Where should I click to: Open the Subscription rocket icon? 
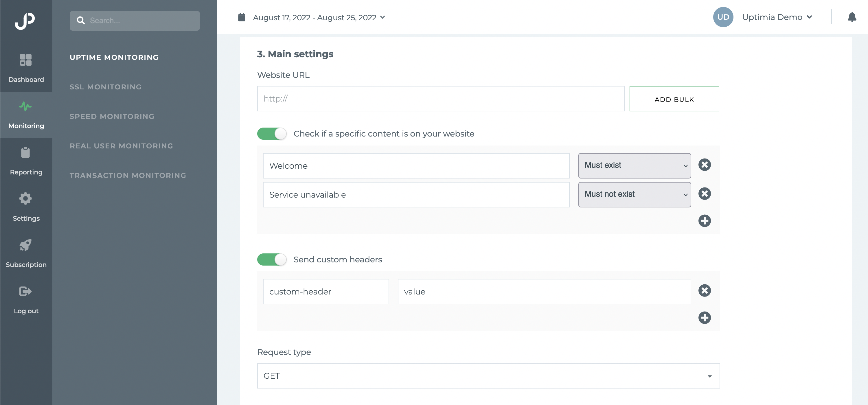[26, 245]
